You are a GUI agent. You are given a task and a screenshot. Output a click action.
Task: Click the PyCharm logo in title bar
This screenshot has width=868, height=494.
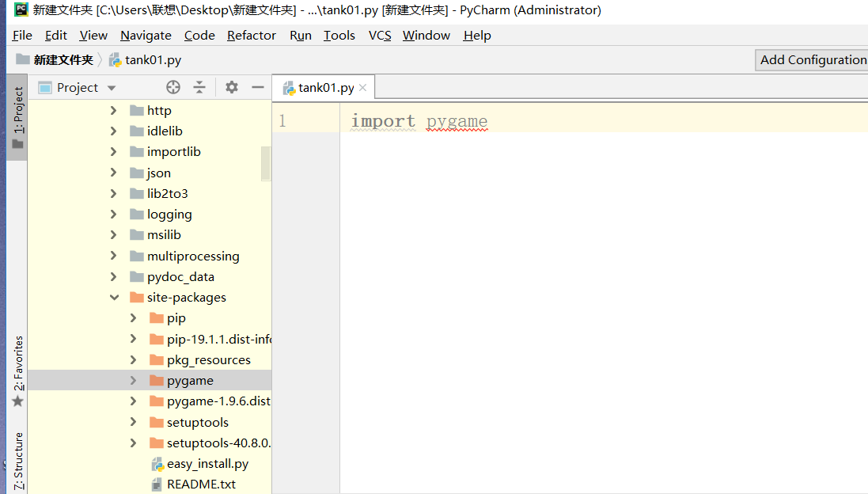tap(21, 9)
